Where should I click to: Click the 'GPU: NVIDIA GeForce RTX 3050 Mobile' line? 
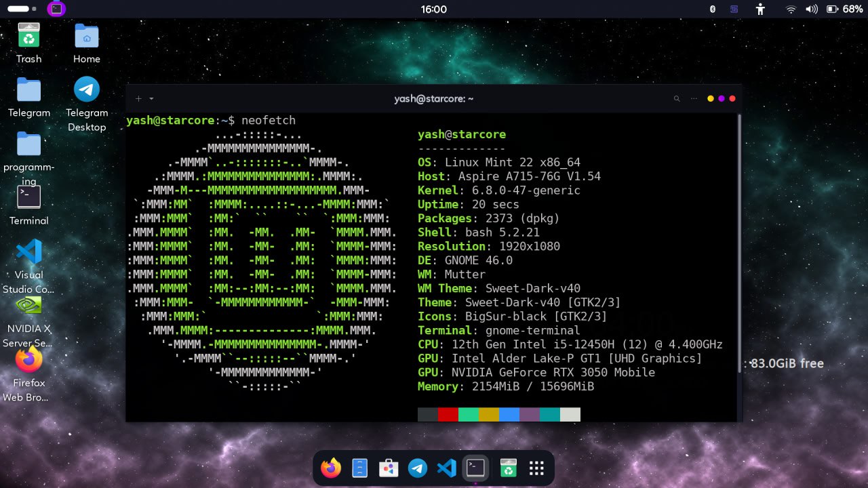pos(536,373)
